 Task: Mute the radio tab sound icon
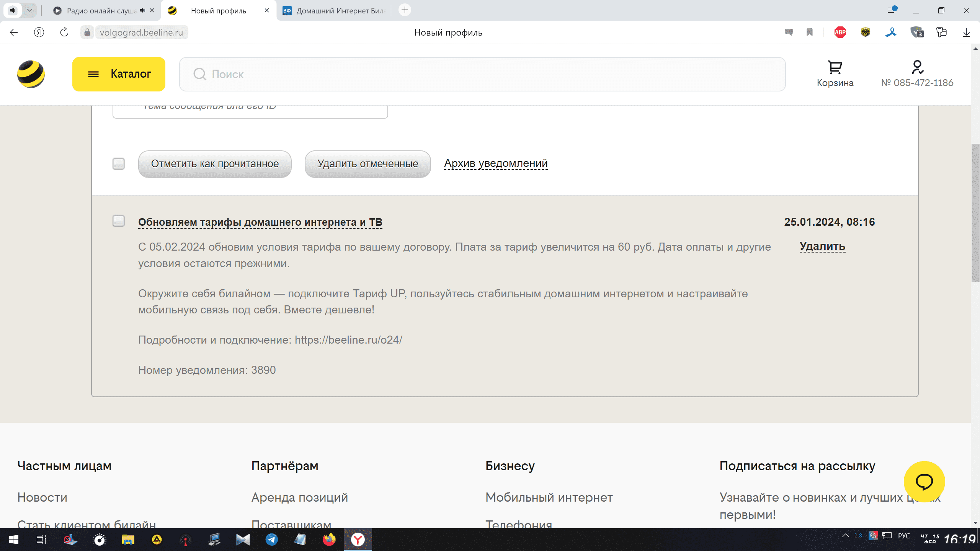142,11
